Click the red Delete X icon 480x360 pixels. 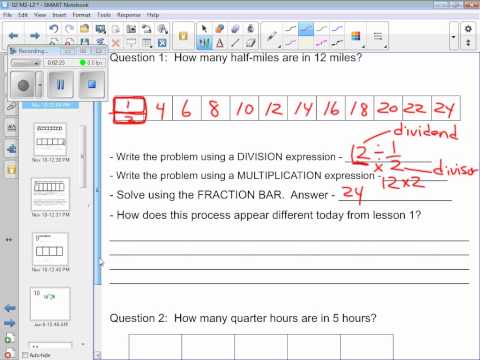pos(116,43)
